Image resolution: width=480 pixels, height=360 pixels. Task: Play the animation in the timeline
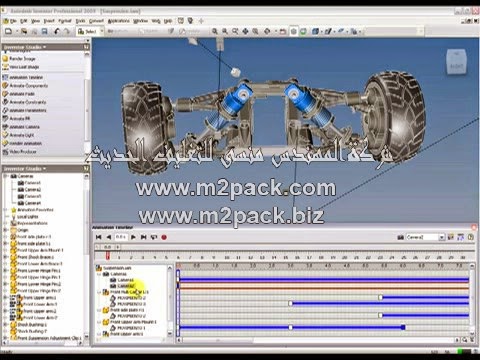tap(133, 237)
